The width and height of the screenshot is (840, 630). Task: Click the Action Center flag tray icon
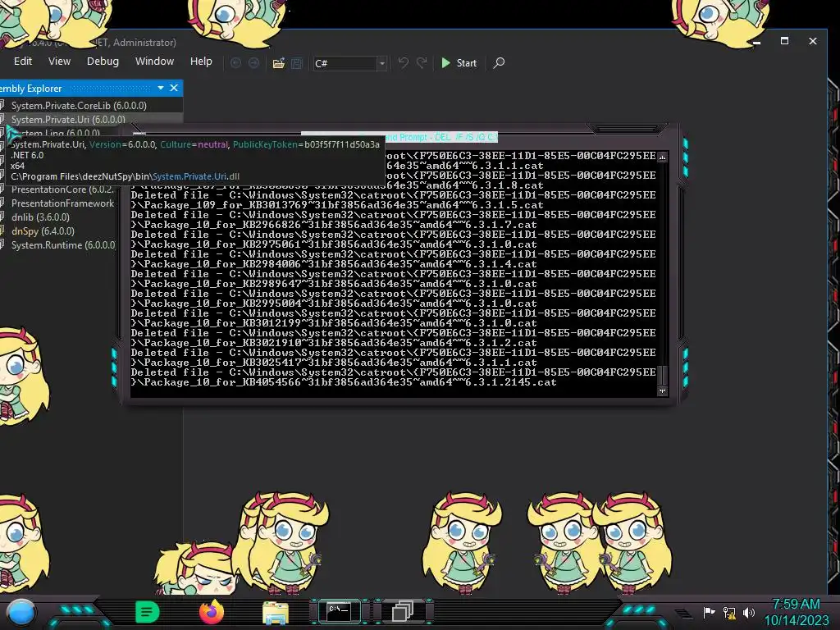point(710,612)
